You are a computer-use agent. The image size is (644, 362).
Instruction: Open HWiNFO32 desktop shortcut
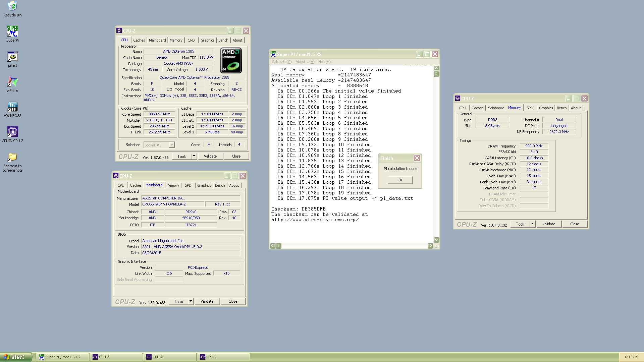pos(12,109)
